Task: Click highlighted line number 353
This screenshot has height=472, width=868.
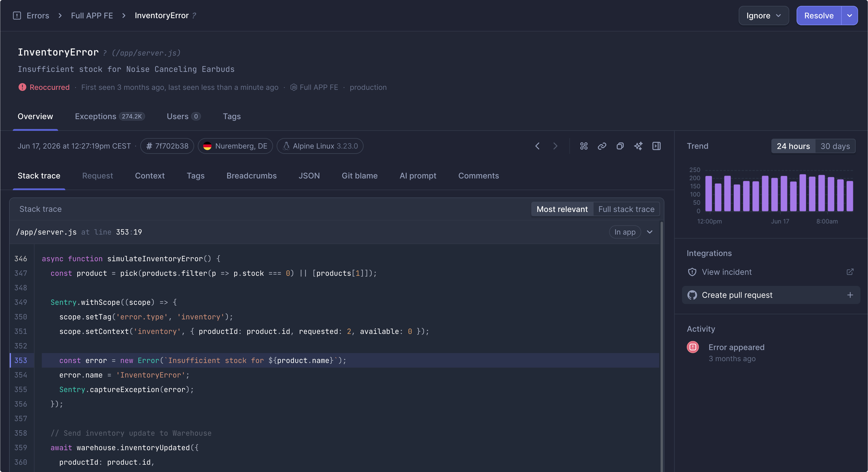Action: [x=21, y=360]
